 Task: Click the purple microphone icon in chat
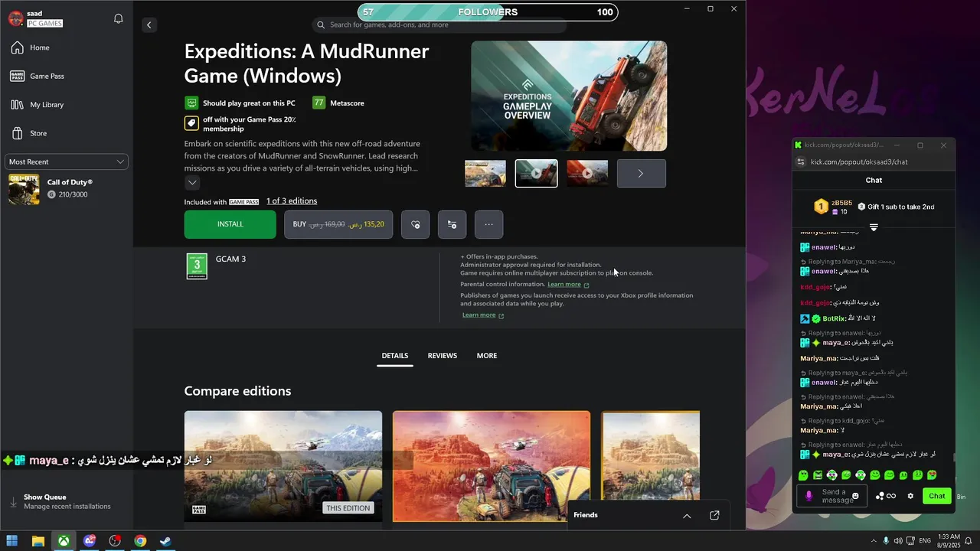(x=808, y=496)
